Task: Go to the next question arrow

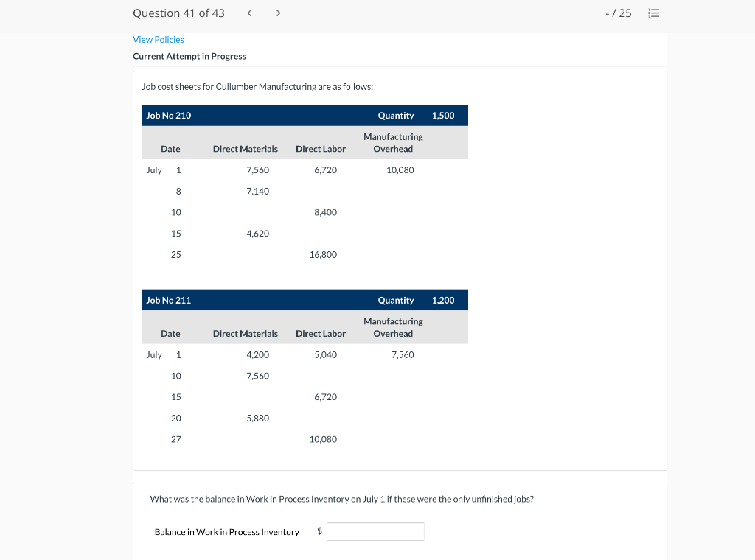Action: pos(278,13)
